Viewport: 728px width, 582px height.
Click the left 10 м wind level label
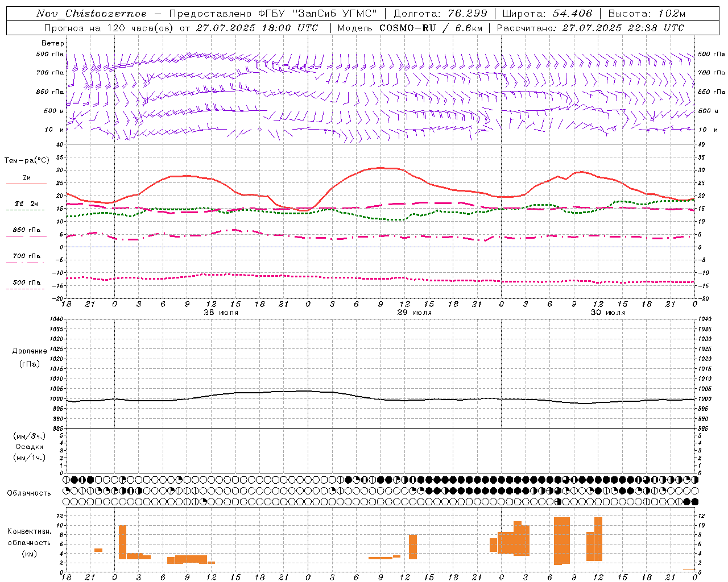click(54, 130)
